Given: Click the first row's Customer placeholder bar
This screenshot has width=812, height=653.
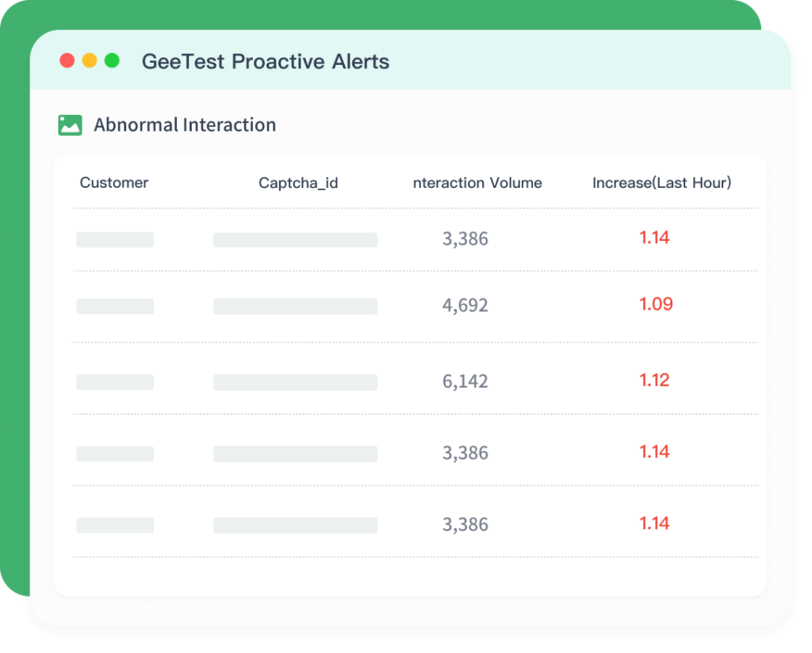Looking at the screenshot, I should pos(114,239).
